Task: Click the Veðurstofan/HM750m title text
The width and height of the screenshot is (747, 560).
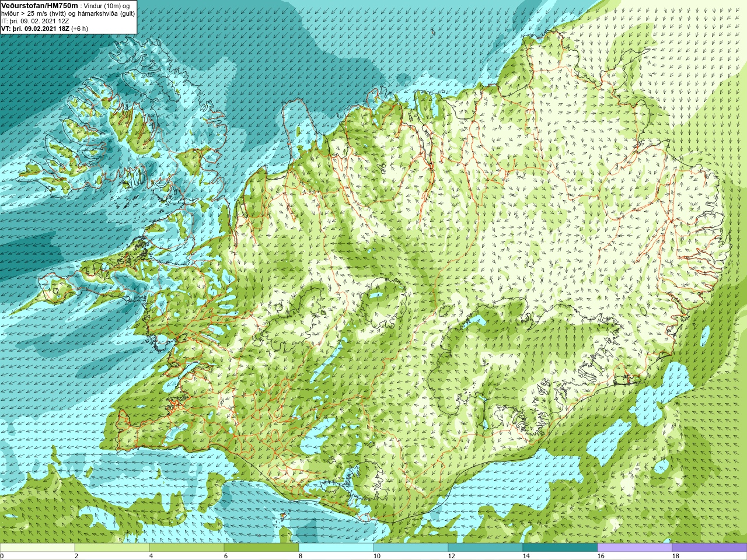Action: [x=39, y=5]
